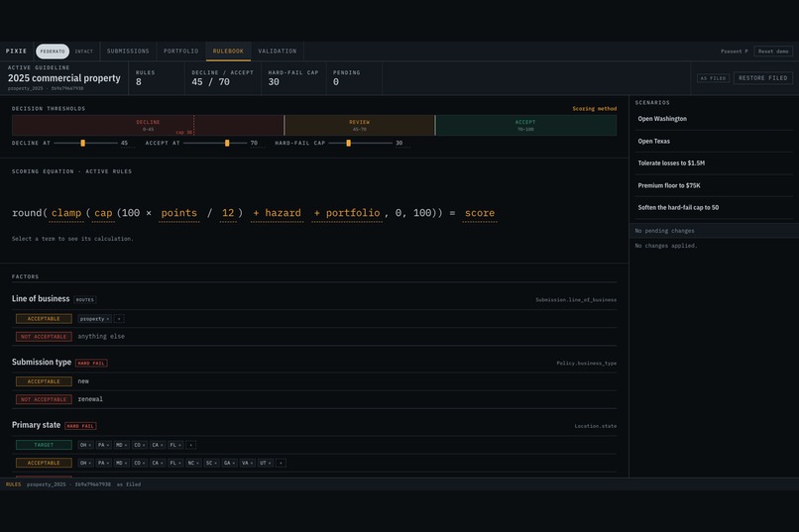Click the 'renewal' value under Submission type
The image size is (799, 532).
tap(90, 399)
